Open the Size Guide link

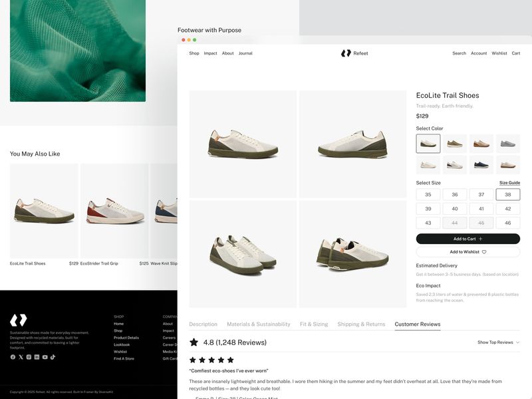(x=511, y=182)
